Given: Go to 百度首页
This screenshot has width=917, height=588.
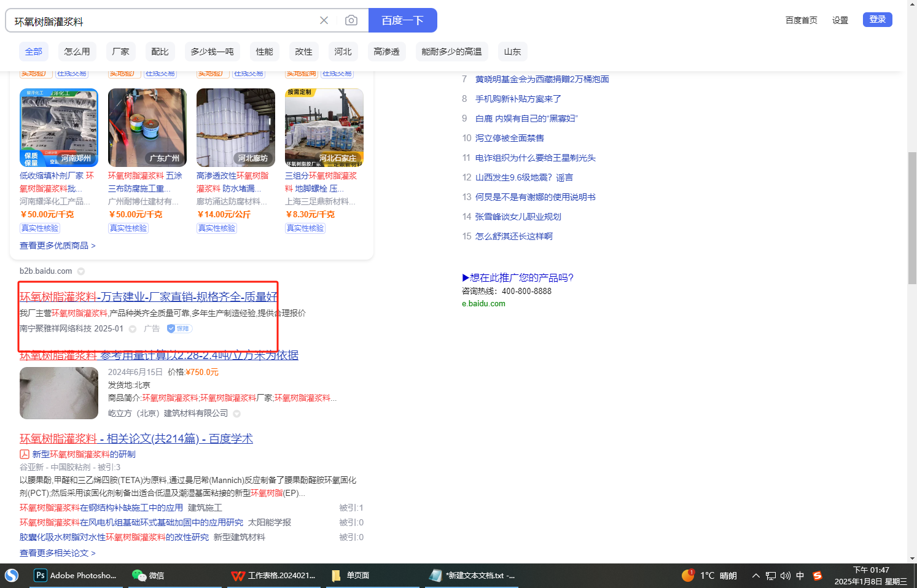Looking at the screenshot, I should pos(802,20).
